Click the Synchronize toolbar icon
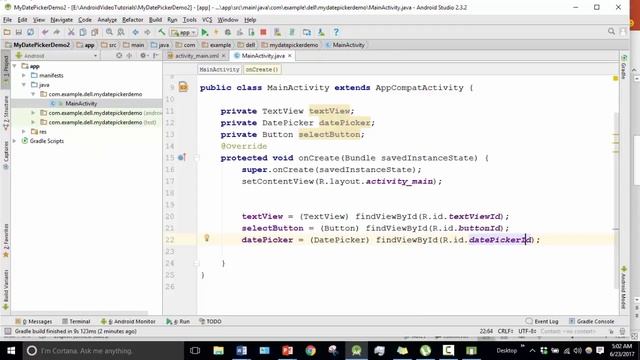The image size is (640, 360). pos(31,32)
